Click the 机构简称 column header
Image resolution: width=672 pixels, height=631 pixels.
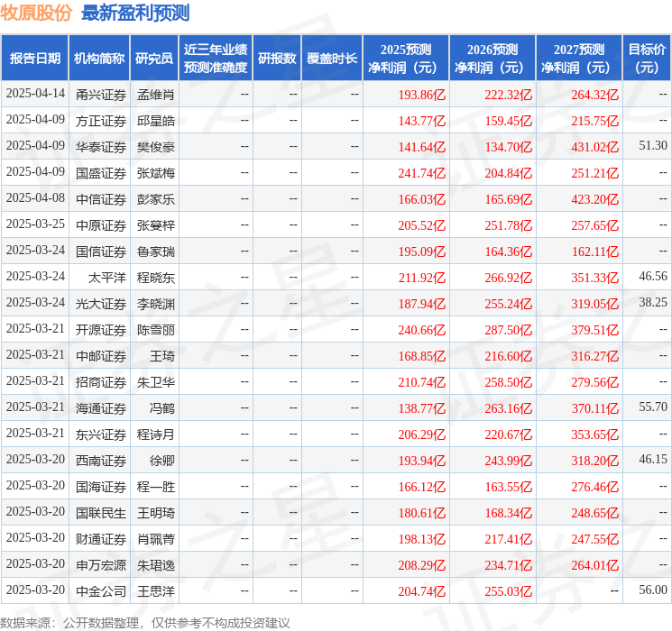pyautogui.click(x=99, y=58)
